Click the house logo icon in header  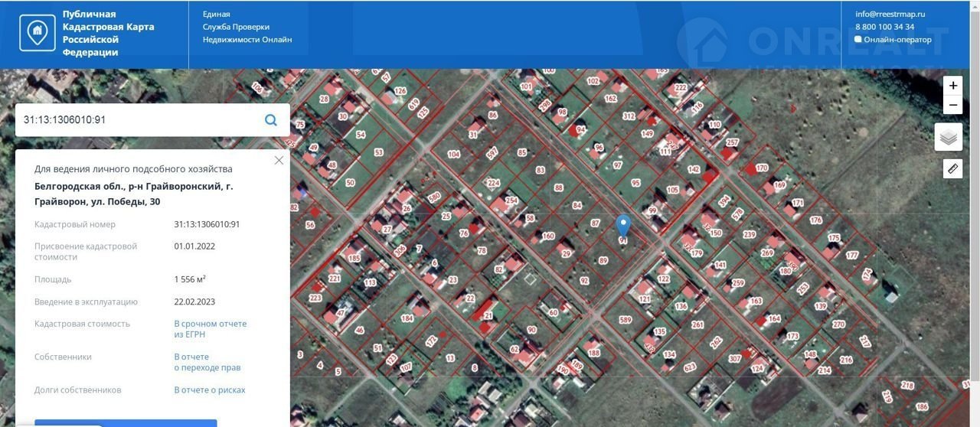[x=37, y=33]
